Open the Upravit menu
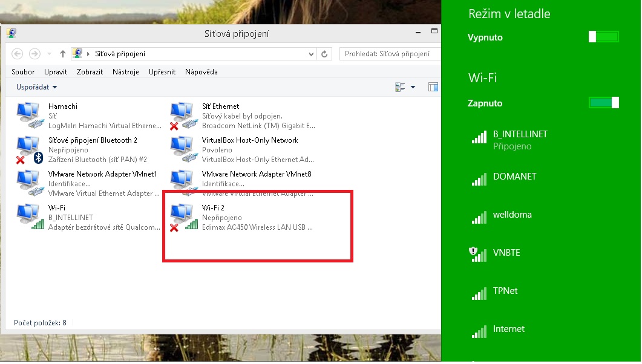This screenshot has width=642, height=364. coord(56,72)
